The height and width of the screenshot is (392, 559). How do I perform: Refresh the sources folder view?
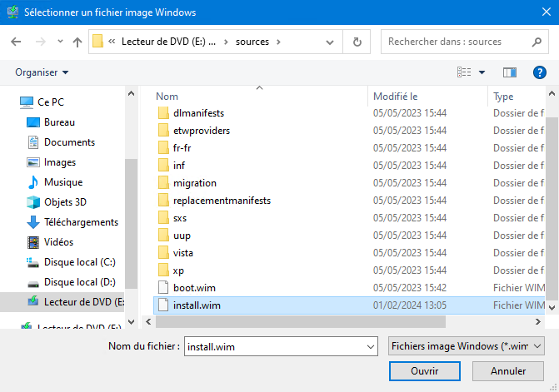click(x=357, y=42)
